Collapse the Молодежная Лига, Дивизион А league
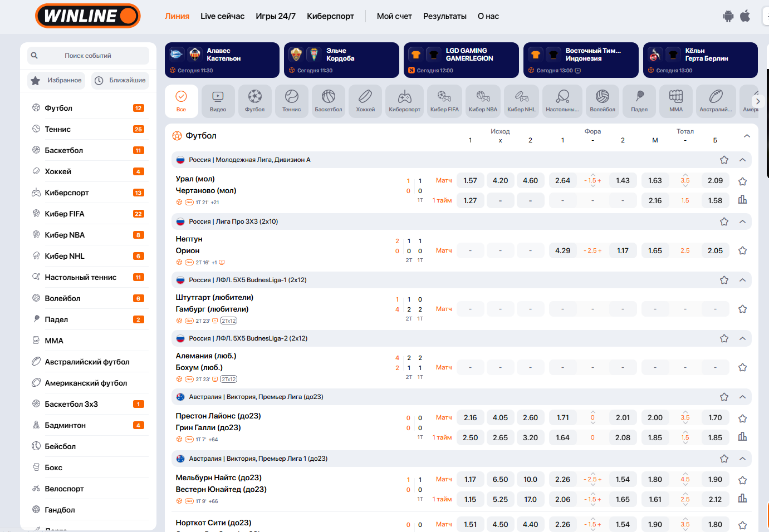Image resolution: width=769 pixels, height=532 pixels. coord(742,160)
